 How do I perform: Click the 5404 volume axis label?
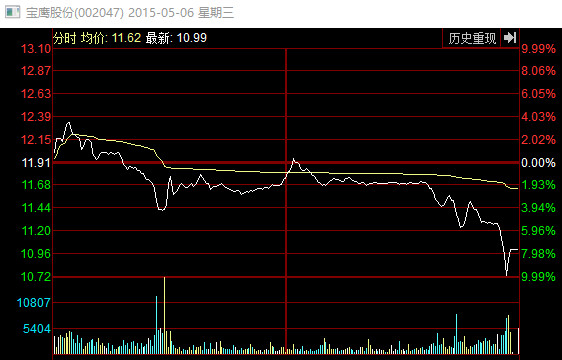37,329
